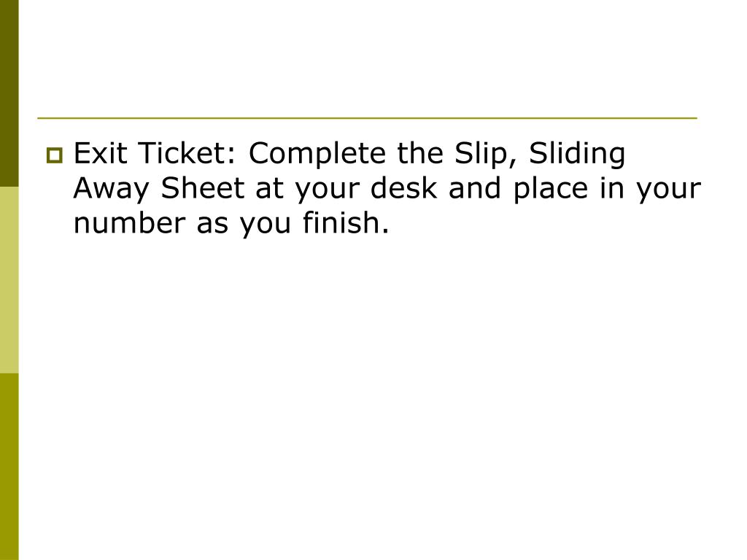Click the square bullet point marker

pyautogui.click(x=55, y=155)
